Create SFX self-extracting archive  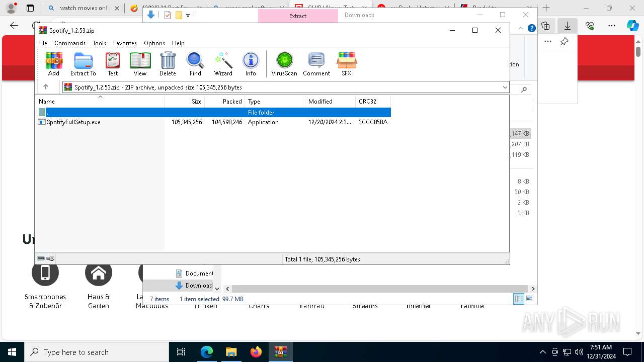click(347, 64)
